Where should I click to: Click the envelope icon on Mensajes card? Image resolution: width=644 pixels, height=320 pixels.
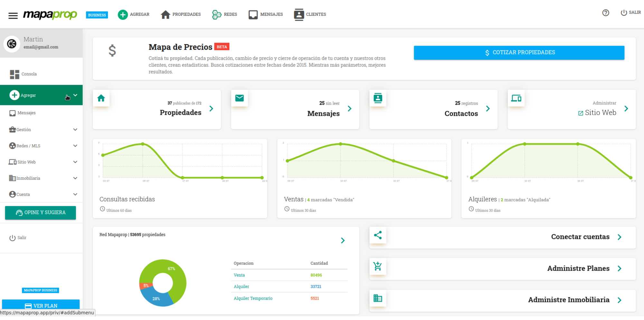pyautogui.click(x=240, y=98)
